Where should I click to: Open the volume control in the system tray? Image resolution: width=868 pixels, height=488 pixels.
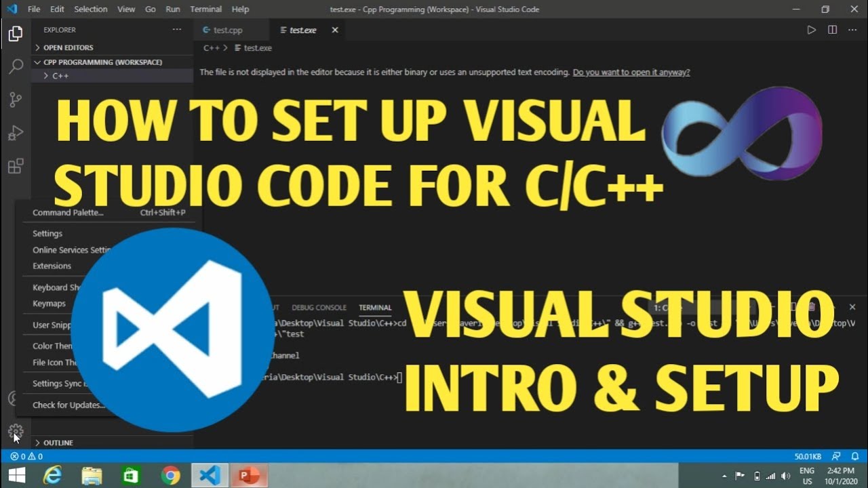point(785,475)
